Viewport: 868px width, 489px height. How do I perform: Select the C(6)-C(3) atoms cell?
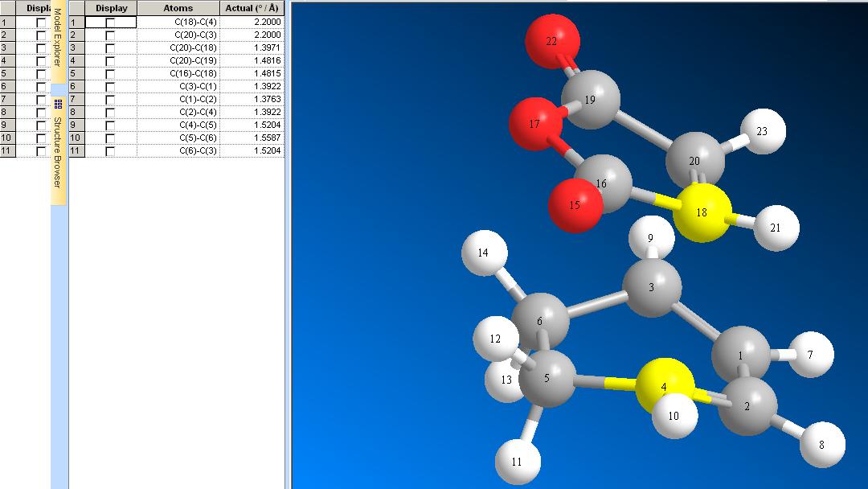[178, 150]
